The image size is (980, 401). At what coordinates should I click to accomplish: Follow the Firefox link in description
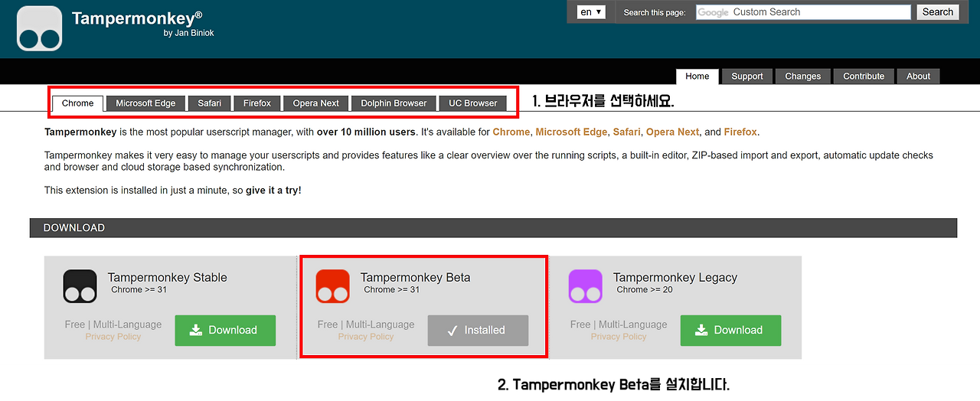pyautogui.click(x=740, y=132)
